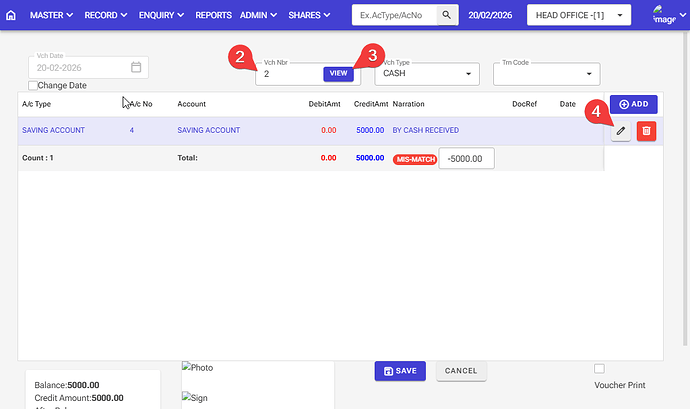Expand the Trn Code dropdown
690x409 pixels.
[x=545, y=74]
